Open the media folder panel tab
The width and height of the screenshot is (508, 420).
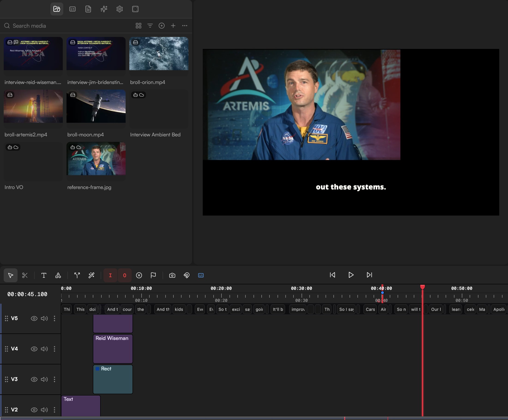(x=57, y=9)
